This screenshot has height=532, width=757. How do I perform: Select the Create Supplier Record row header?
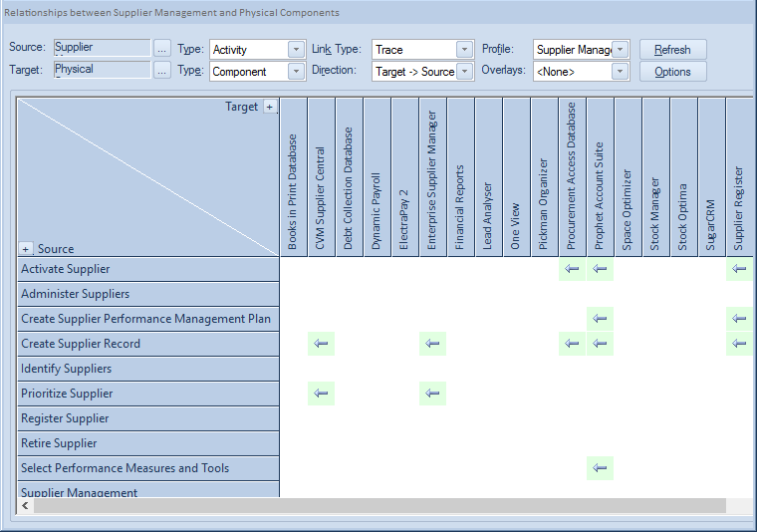click(148, 344)
